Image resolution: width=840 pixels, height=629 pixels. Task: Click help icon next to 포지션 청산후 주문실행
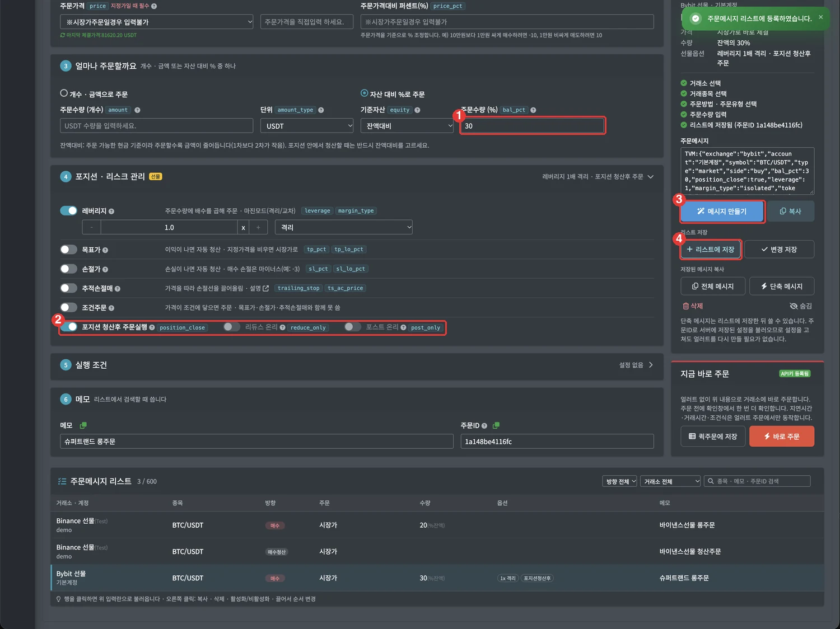pyautogui.click(x=152, y=327)
